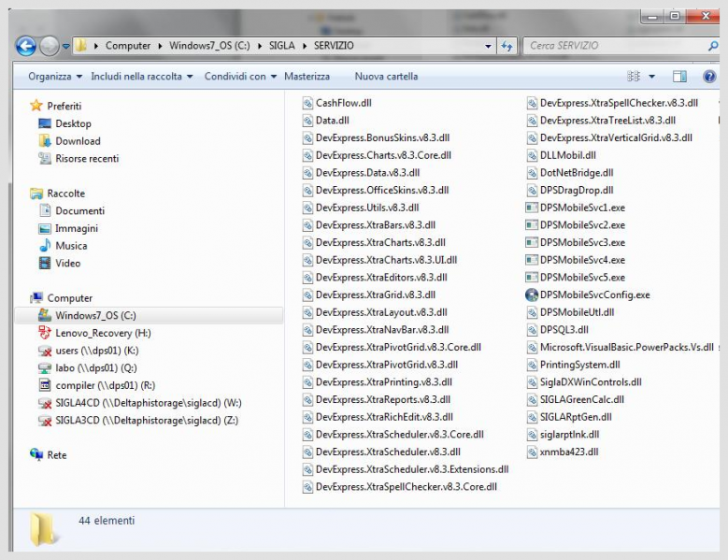
Task: Click the Video library film icon
Action: point(45,263)
